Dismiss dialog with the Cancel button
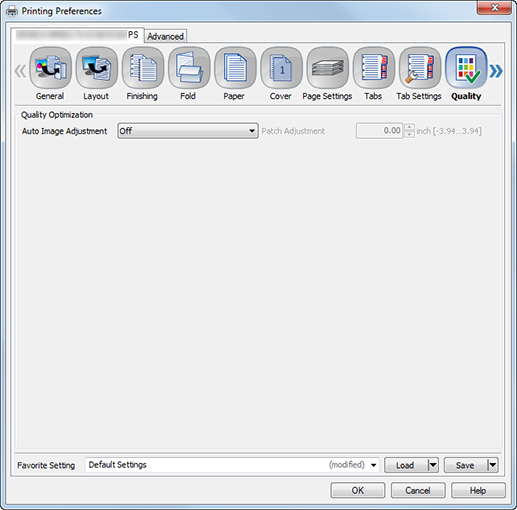Viewport: 517px width, 510px height. click(418, 490)
